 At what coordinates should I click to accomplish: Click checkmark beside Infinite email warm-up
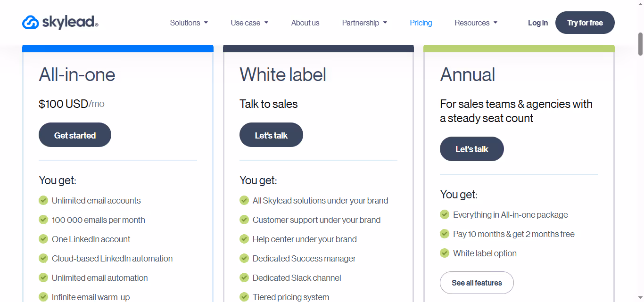[43, 297]
